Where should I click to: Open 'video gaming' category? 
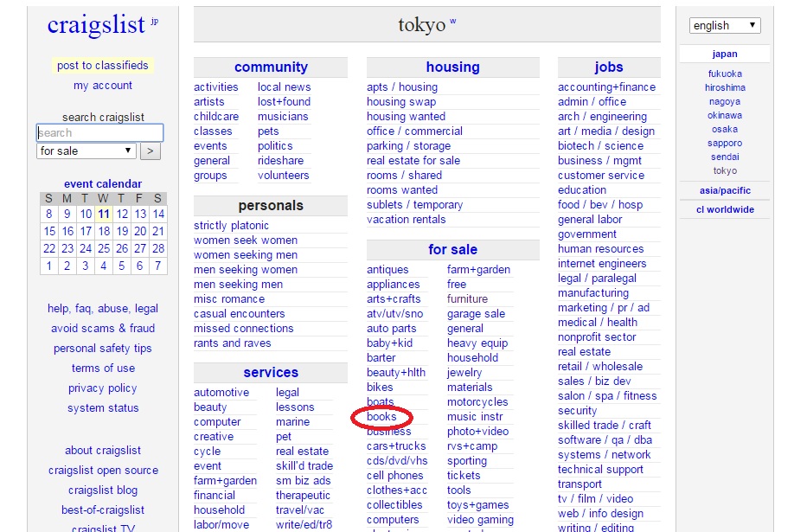pyautogui.click(x=480, y=519)
